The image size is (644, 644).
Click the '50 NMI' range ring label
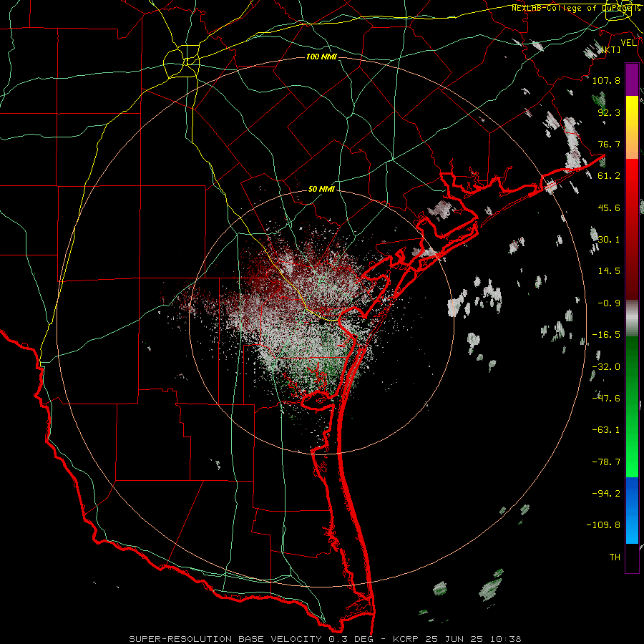[x=321, y=189]
